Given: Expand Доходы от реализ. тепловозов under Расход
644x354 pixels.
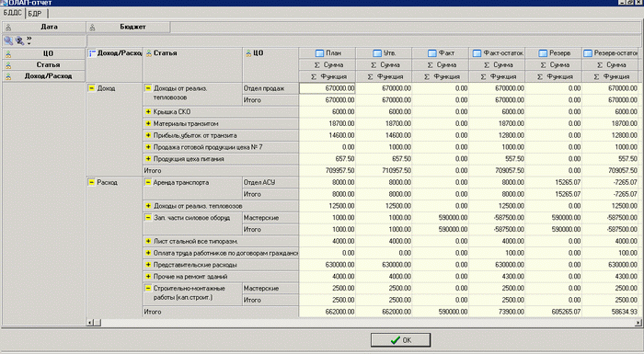Looking at the screenshot, I should pyautogui.click(x=148, y=206).
